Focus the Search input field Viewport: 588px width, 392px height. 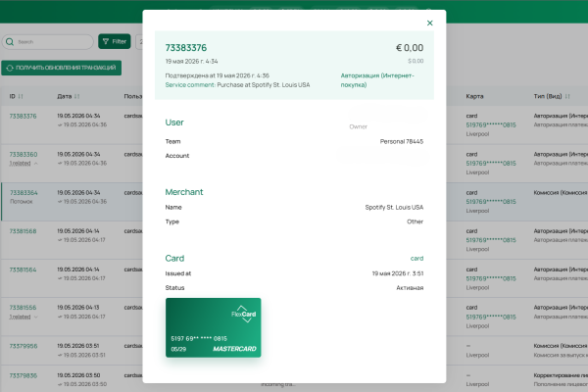pos(48,41)
